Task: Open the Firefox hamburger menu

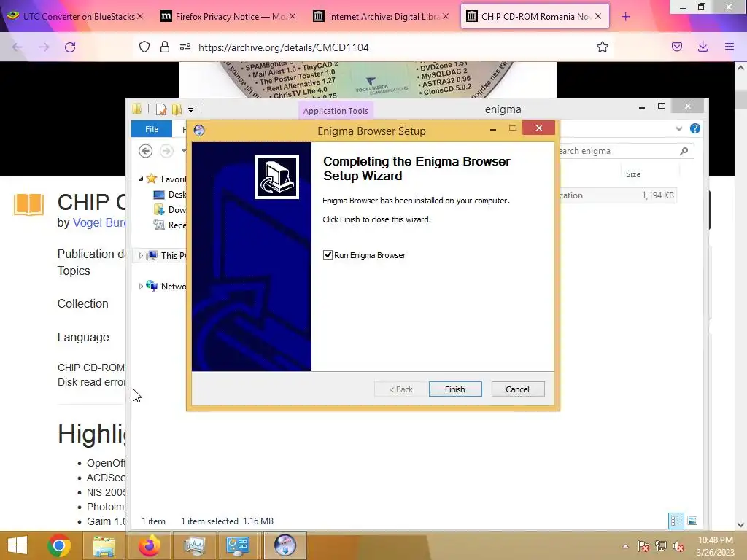Action: tap(729, 47)
